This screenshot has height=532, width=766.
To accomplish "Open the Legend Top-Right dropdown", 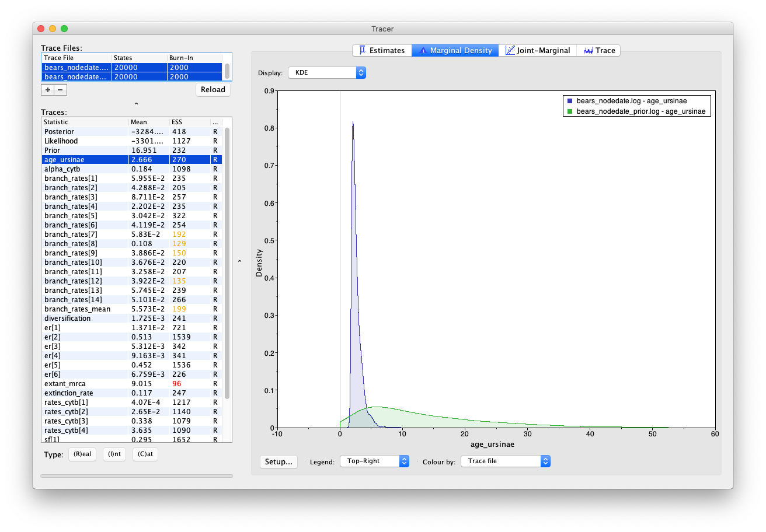I will click(x=374, y=461).
